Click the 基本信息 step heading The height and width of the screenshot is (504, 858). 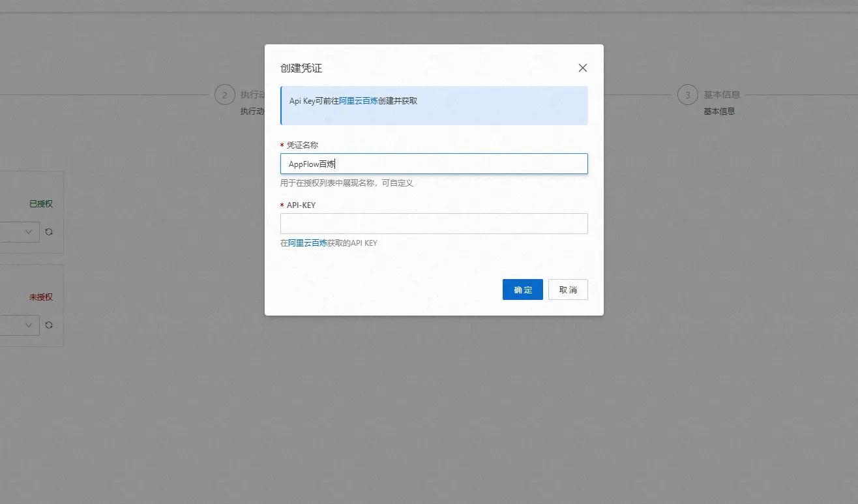722,95
